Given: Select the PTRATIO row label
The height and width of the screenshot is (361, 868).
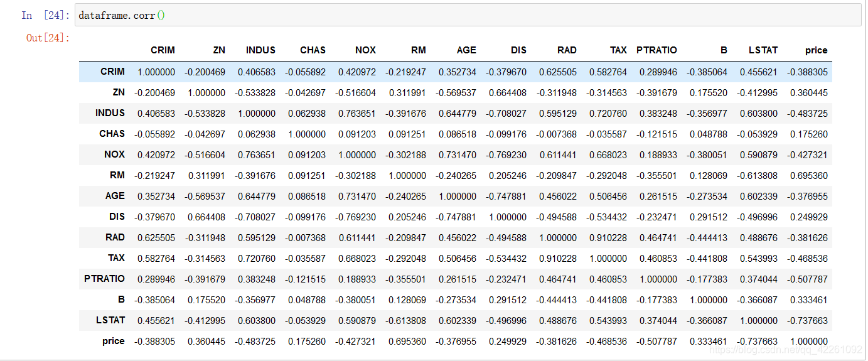Looking at the screenshot, I should pyautogui.click(x=104, y=279).
